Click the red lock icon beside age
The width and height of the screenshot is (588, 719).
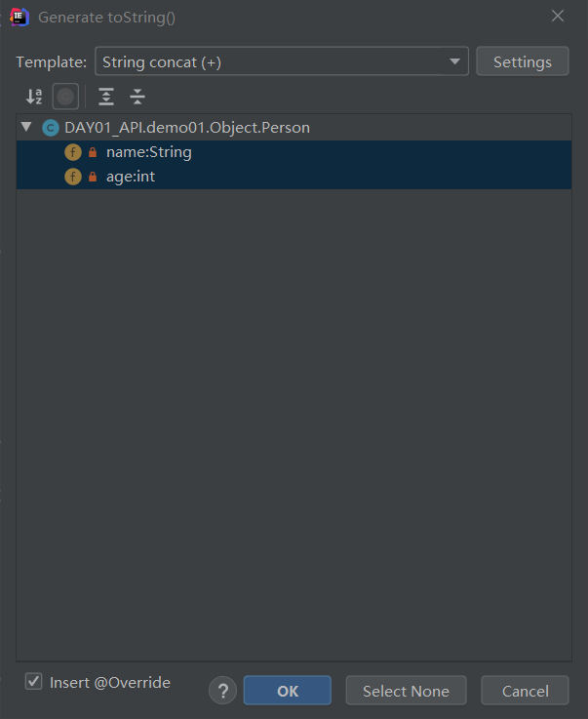click(x=93, y=177)
